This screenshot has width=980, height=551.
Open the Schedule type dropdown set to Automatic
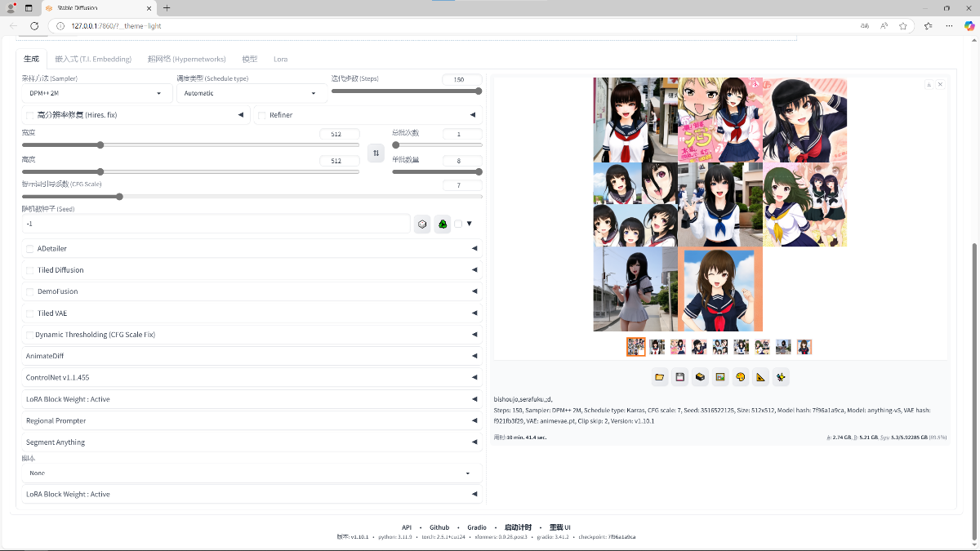(x=252, y=93)
